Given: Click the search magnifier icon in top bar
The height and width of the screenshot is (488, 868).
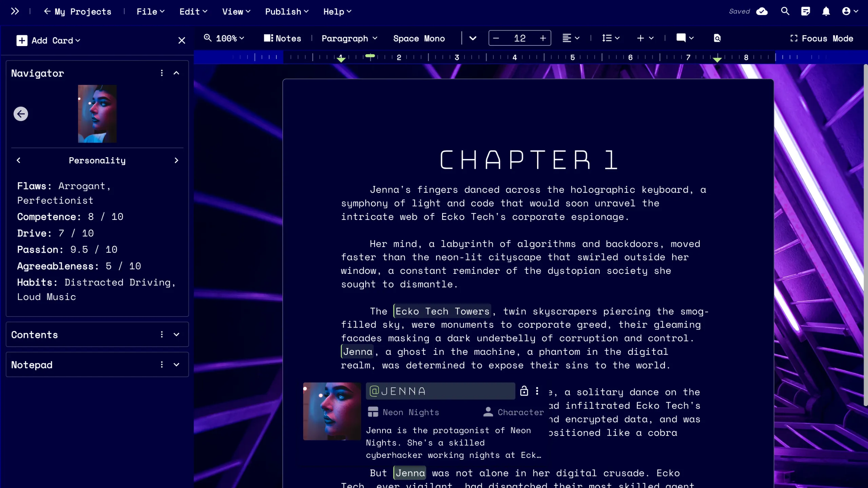Looking at the screenshot, I should pos(785,11).
